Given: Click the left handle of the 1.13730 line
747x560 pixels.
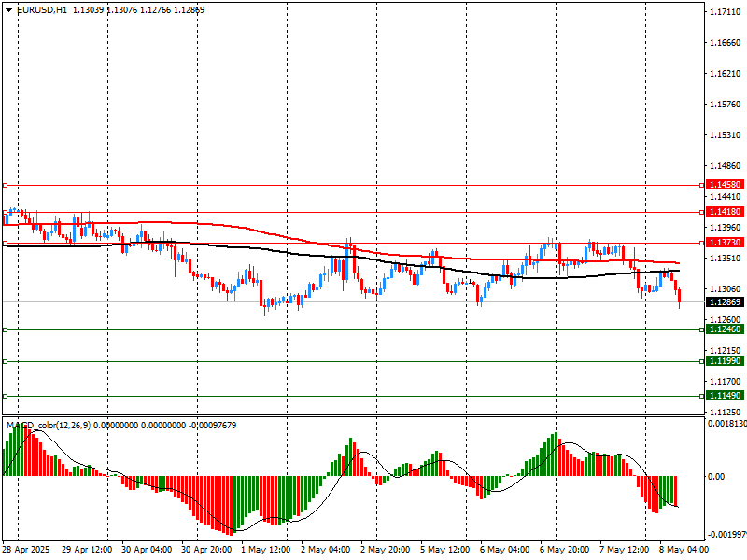Looking at the screenshot, I should tap(5, 243).
